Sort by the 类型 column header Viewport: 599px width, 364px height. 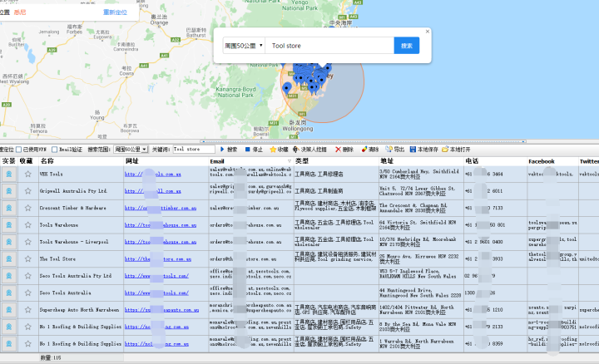[x=336, y=161]
